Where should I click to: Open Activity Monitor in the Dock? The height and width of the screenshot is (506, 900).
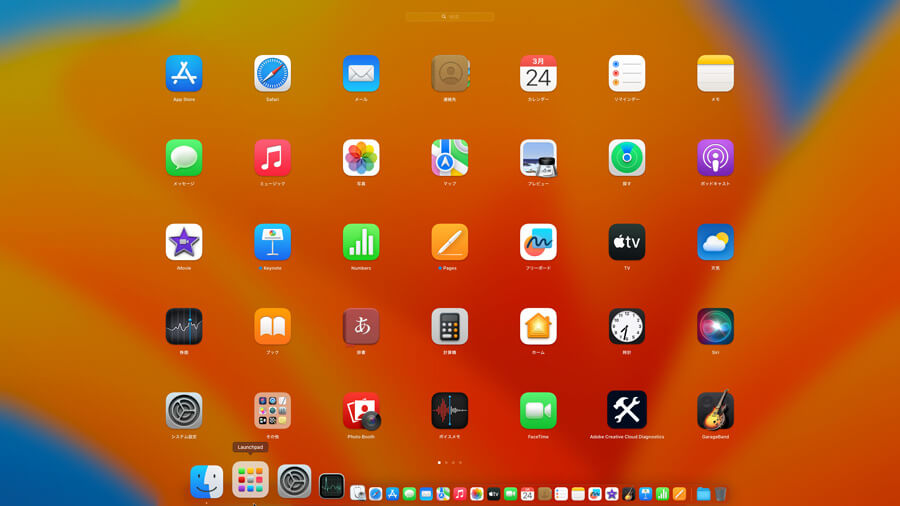(x=332, y=485)
